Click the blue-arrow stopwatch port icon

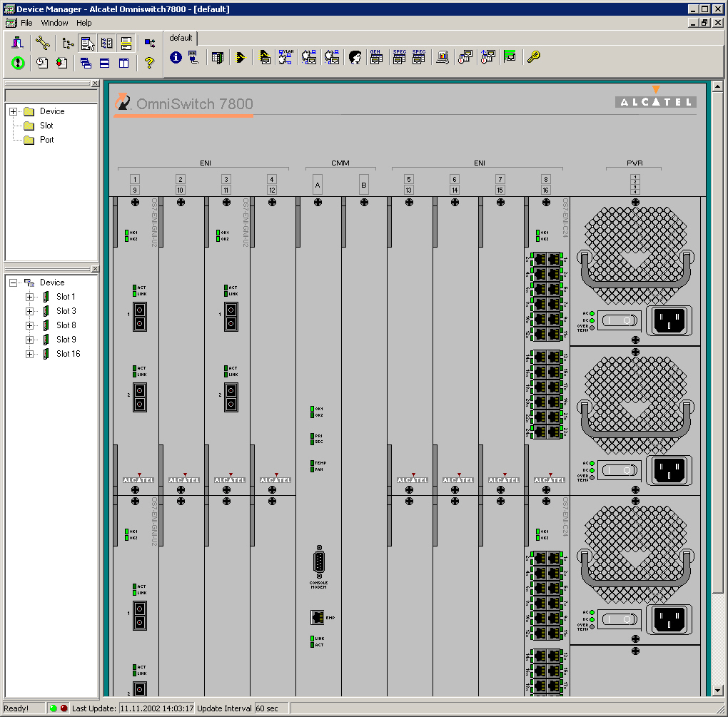pyautogui.click(x=488, y=56)
